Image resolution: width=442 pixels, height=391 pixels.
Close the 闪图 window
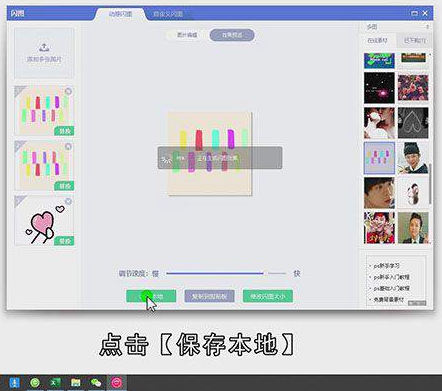pyautogui.click(x=425, y=13)
